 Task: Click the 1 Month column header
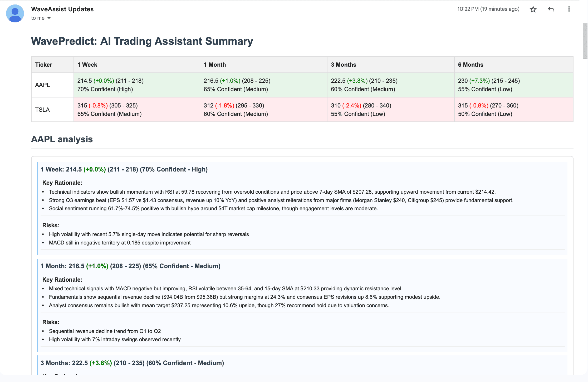pyautogui.click(x=263, y=65)
